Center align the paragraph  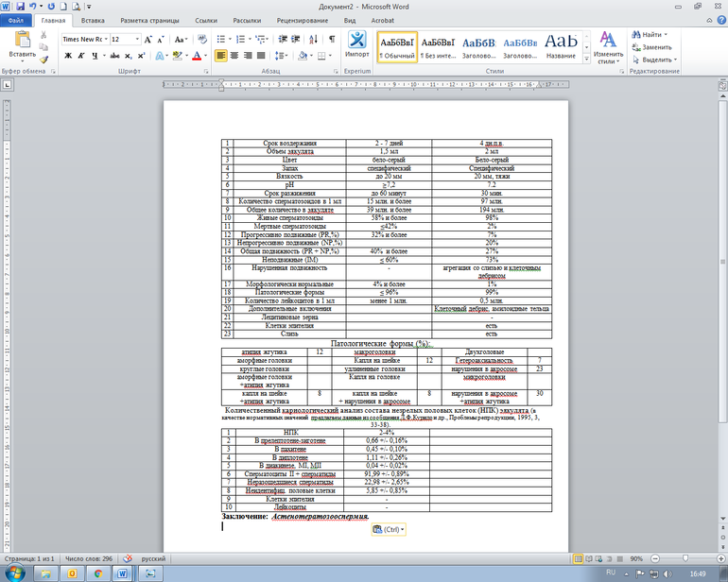[236, 56]
